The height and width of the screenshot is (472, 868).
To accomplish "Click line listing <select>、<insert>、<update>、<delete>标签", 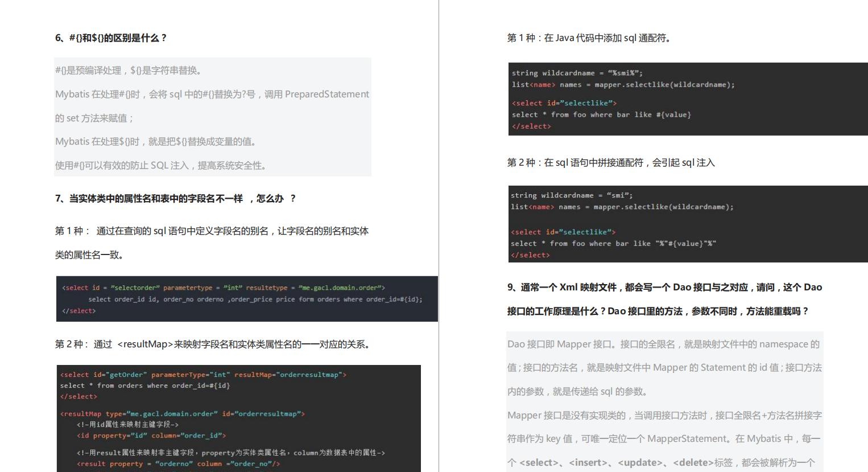I will (661, 463).
